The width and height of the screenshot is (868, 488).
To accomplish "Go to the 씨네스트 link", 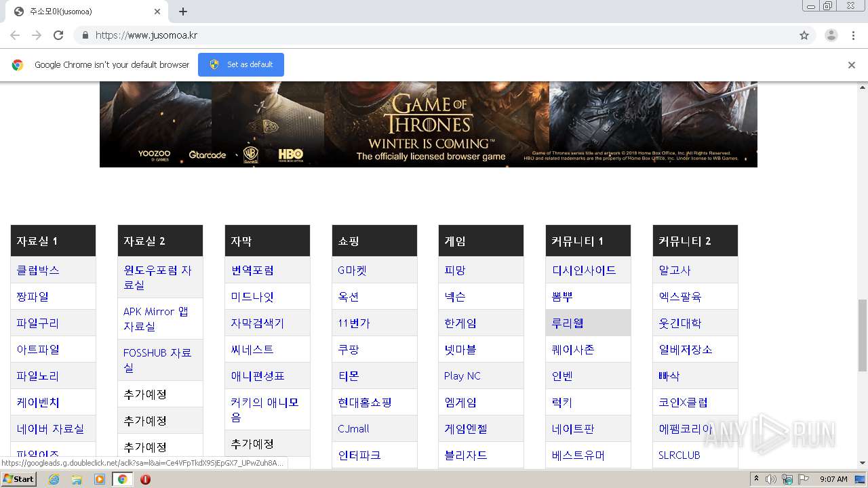I will tap(252, 349).
